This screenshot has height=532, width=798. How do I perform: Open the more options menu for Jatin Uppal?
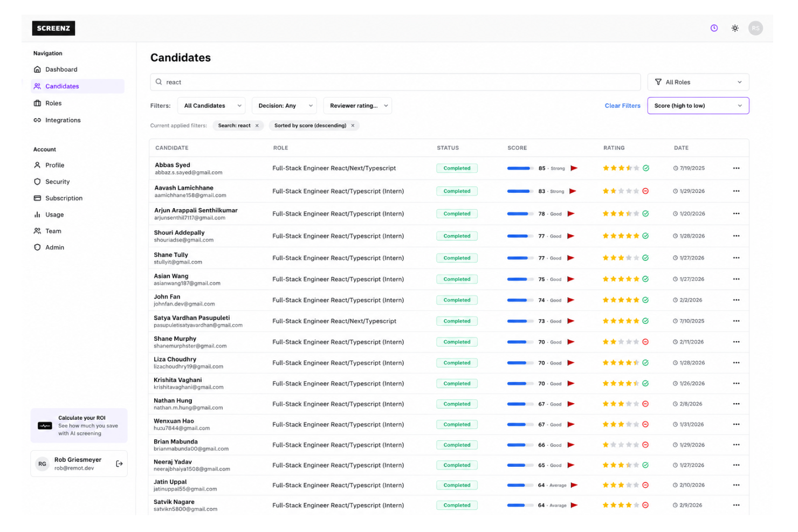736,485
